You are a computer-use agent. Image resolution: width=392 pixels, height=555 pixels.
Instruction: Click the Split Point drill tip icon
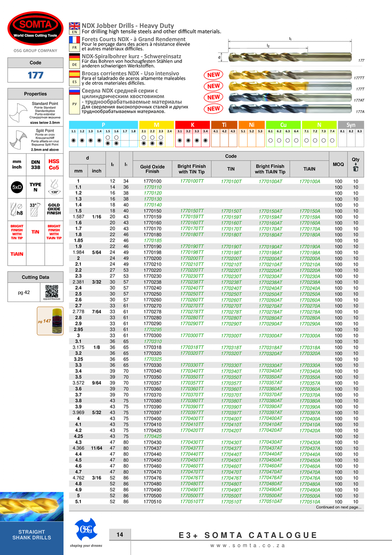click(x=17, y=140)
